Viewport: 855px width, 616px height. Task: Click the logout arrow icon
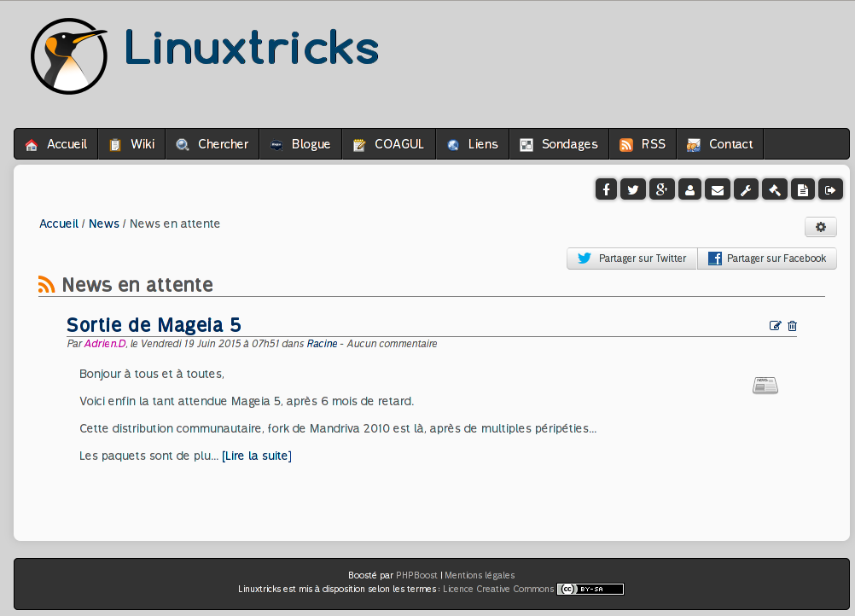click(x=830, y=189)
